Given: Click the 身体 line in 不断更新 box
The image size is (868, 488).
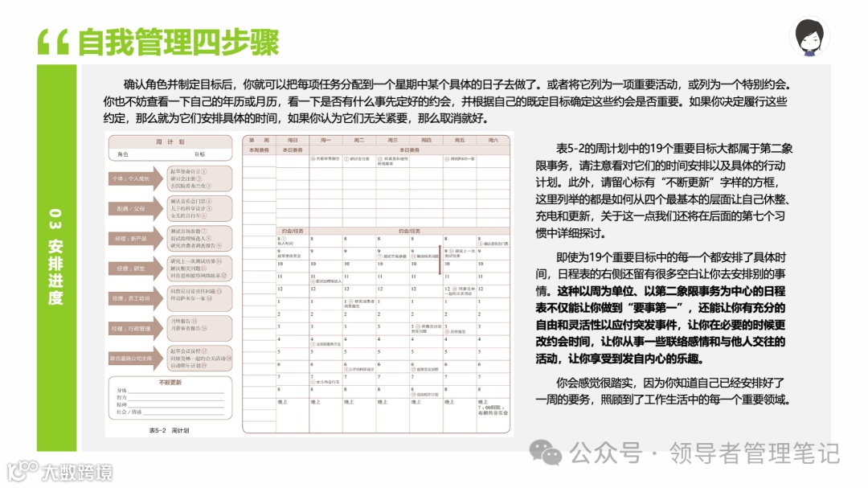Looking at the screenshot, I should click(170, 391).
